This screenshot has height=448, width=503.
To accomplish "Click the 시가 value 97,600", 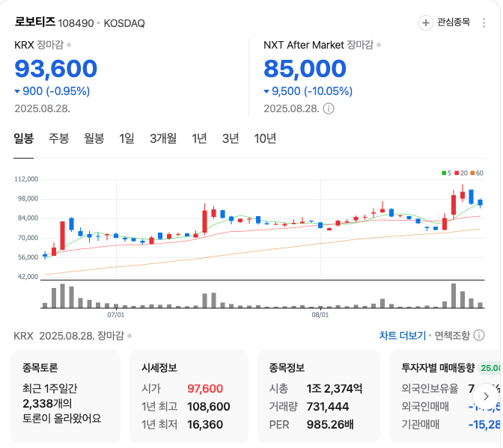I will coord(205,389).
